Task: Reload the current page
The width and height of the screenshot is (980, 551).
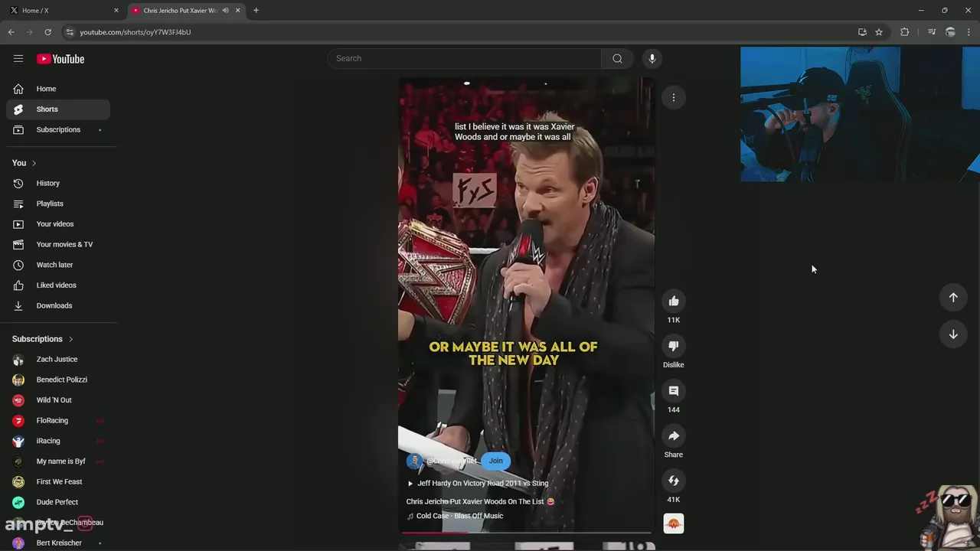Action: [x=47, y=32]
